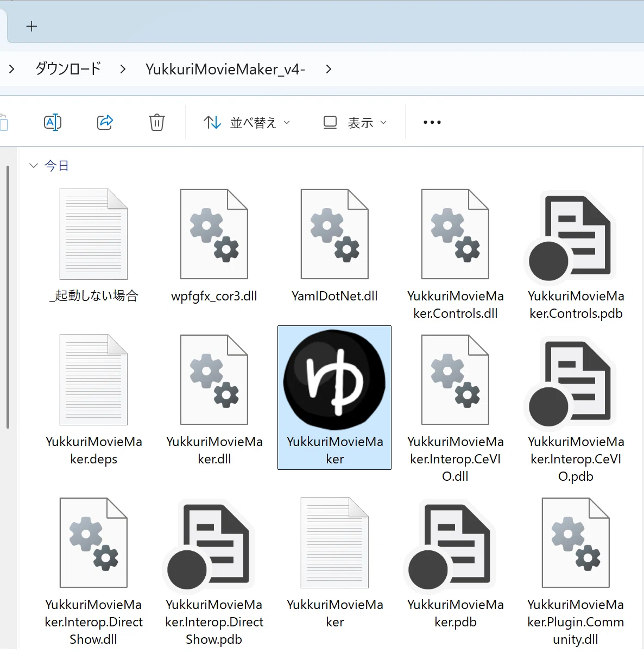Open a new tab with the plus button
Screen dimensions: 644x653
pyautogui.click(x=31, y=26)
